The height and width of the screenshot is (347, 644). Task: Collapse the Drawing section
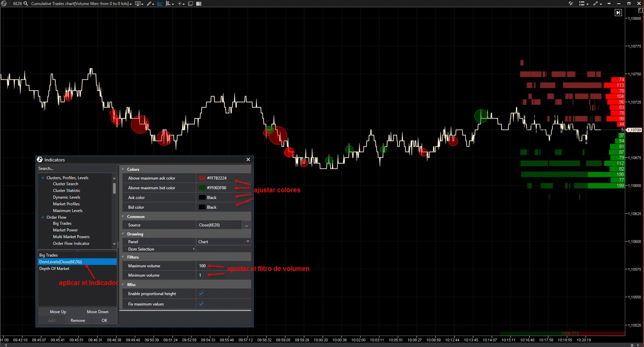point(123,234)
